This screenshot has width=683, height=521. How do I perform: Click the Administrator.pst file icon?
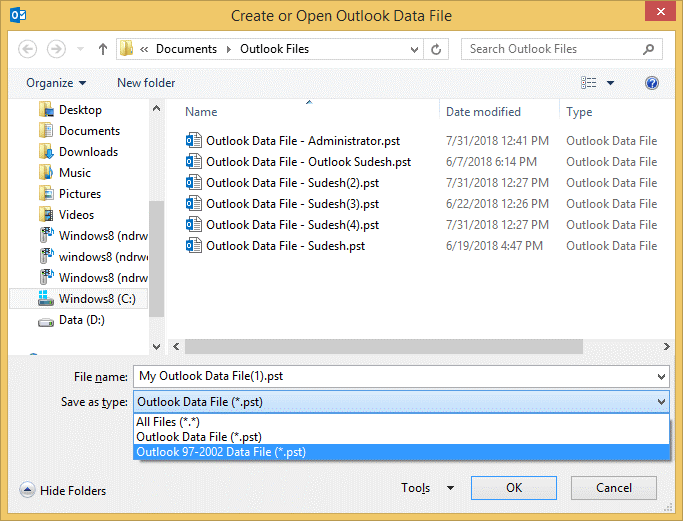pos(194,140)
